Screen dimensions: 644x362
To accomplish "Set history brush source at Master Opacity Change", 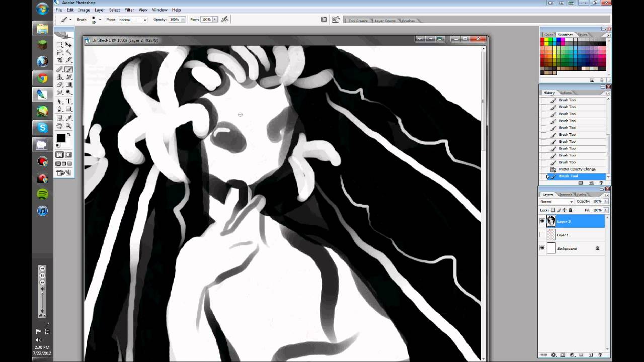I will [543, 169].
